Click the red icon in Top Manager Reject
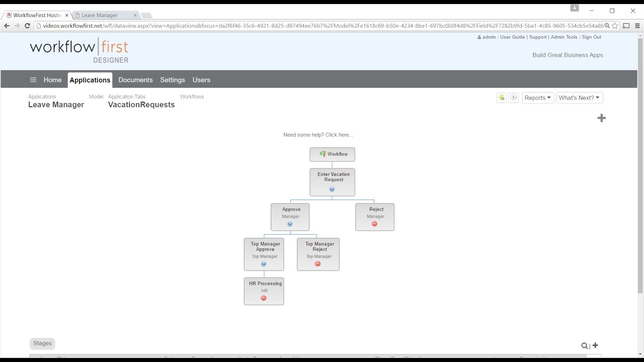This screenshot has height=362, width=644. (x=317, y=264)
